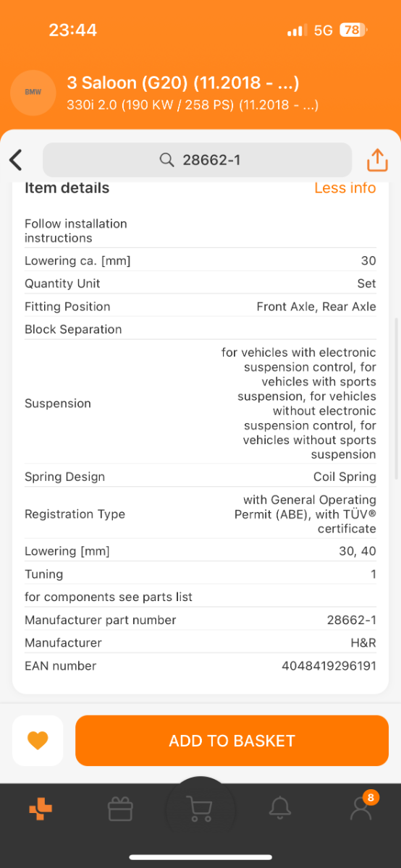Screen dimensions: 401x868
Task: Tap the BMW brand logo circle
Action: [x=33, y=92]
